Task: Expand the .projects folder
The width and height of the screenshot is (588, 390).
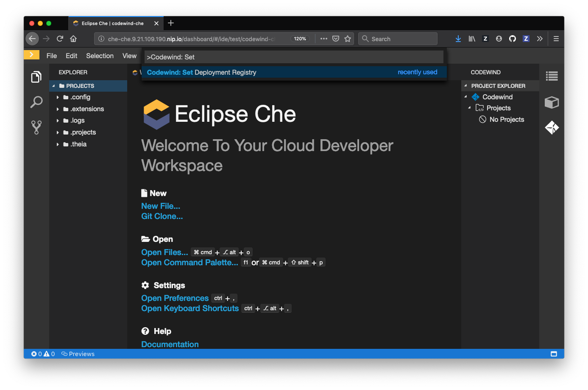Action: (58, 132)
